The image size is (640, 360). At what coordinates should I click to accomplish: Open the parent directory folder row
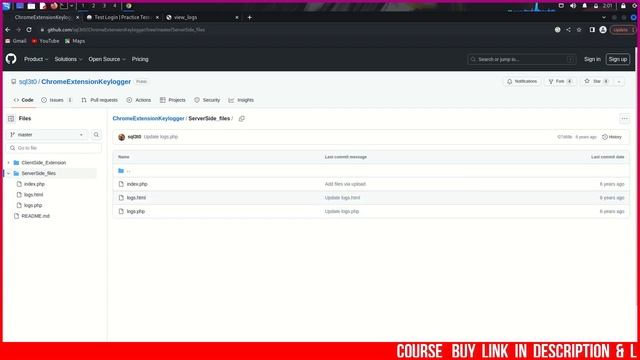(x=371, y=171)
